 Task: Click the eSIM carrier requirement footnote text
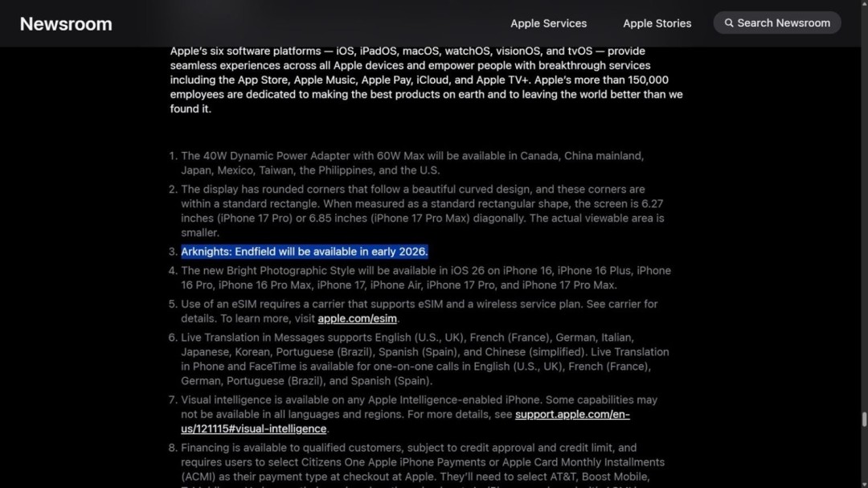[418, 305]
